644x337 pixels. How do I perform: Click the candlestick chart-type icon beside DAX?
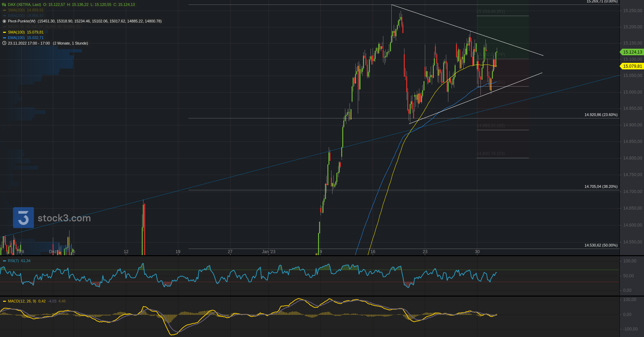(4, 4)
